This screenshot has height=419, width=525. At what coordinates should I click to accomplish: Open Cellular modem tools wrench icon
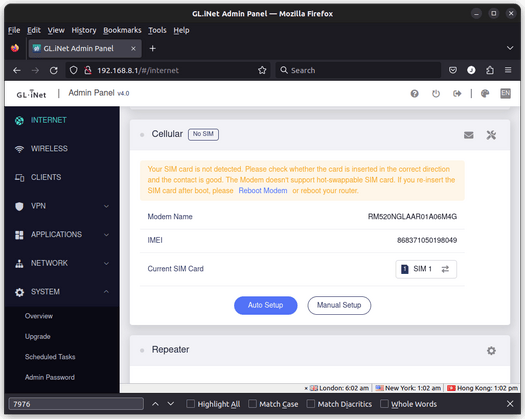click(x=491, y=135)
